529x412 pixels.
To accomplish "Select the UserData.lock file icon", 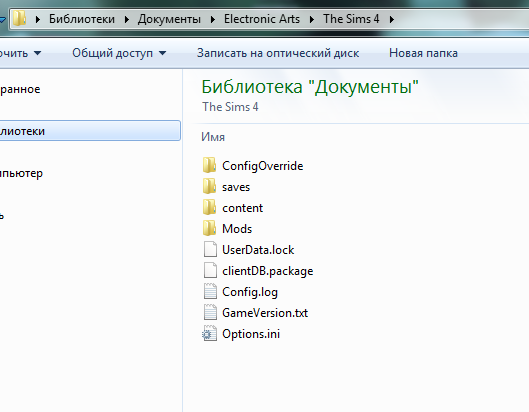I will click(x=210, y=249).
